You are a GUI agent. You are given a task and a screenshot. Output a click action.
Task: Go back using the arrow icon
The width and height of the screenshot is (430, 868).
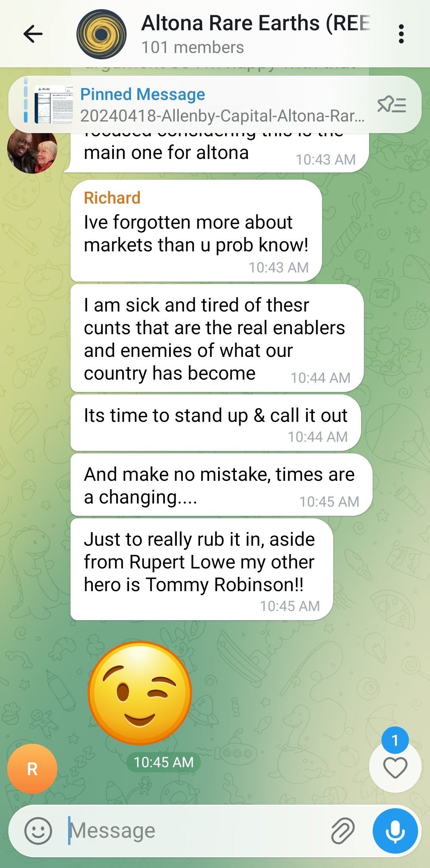33,34
